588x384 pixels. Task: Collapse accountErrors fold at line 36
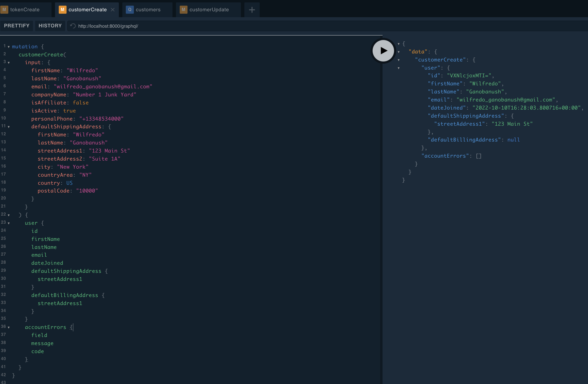(x=9, y=327)
